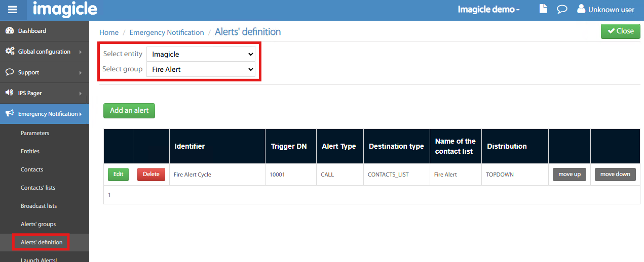This screenshot has height=262, width=644.
Task: Open Dashboard from the sidebar
Action: point(33,31)
